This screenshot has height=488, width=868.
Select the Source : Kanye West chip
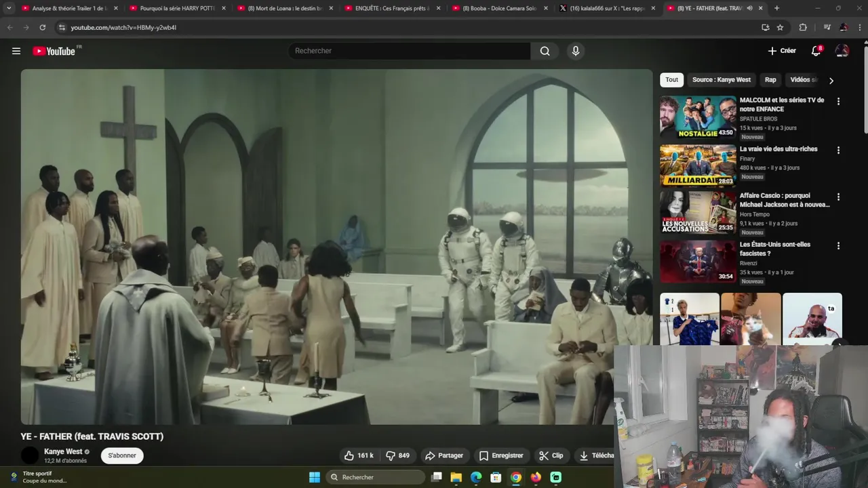(x=722, y=80)
